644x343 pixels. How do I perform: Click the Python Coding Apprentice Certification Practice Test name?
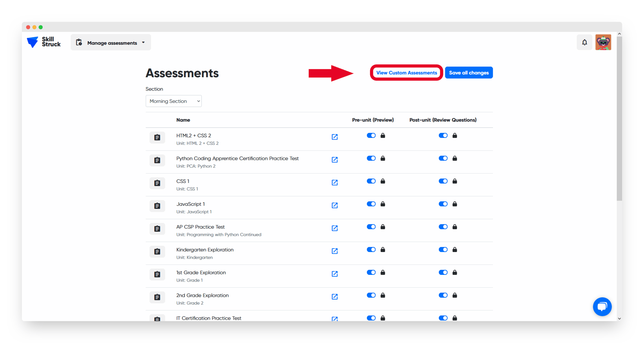[237, 158]
